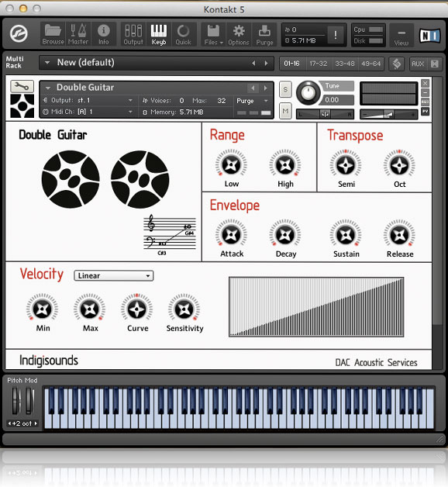Click the Envelope Sustain knob

pos(346,235)
